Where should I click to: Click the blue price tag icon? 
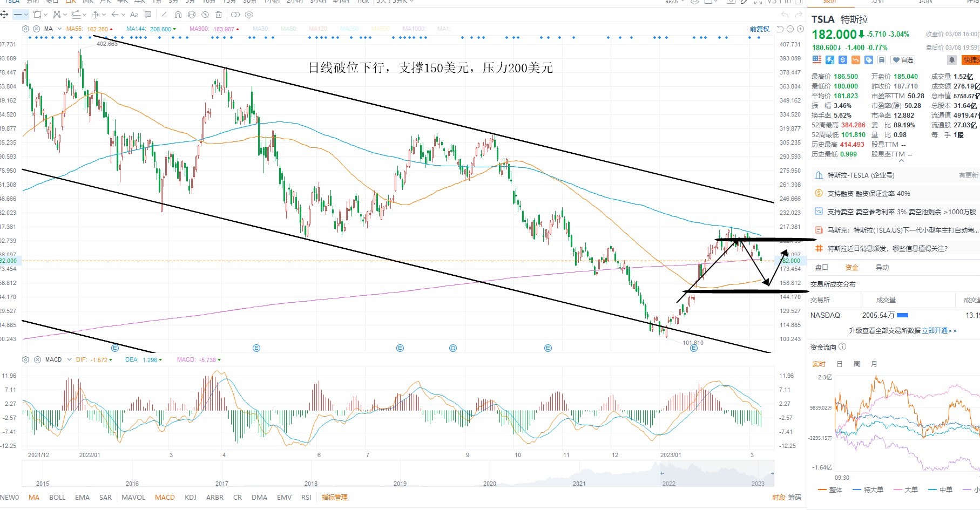coord(869,60)
